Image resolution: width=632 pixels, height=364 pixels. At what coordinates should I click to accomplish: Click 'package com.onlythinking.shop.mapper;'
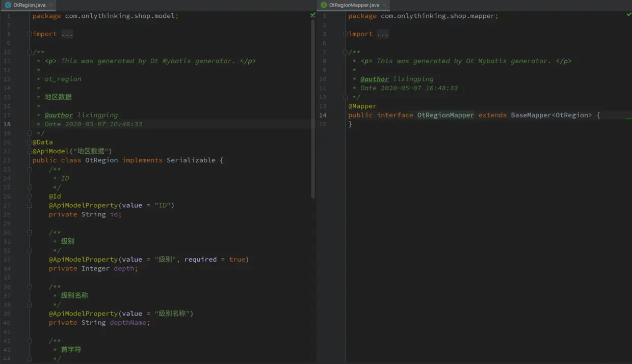pyautogui.click(x=423, y=16)
